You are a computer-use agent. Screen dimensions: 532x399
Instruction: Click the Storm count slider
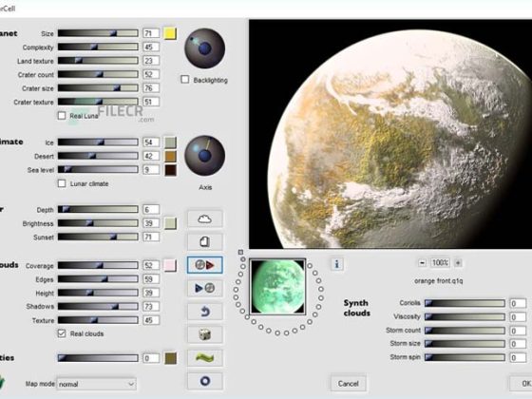(465, 331)
